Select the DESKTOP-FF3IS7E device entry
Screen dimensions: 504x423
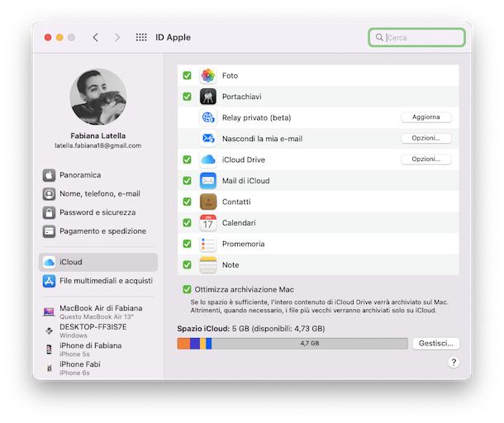(x=98, y=330)
